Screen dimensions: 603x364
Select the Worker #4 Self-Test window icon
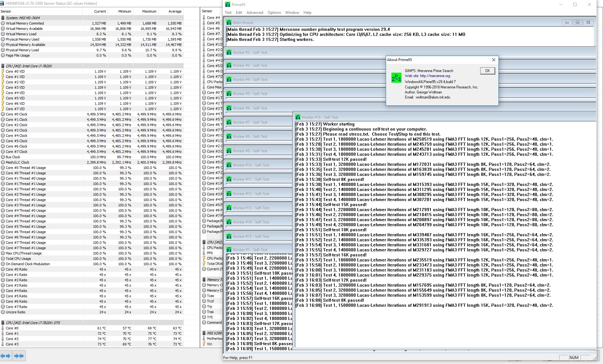click(x=229, y=80)
